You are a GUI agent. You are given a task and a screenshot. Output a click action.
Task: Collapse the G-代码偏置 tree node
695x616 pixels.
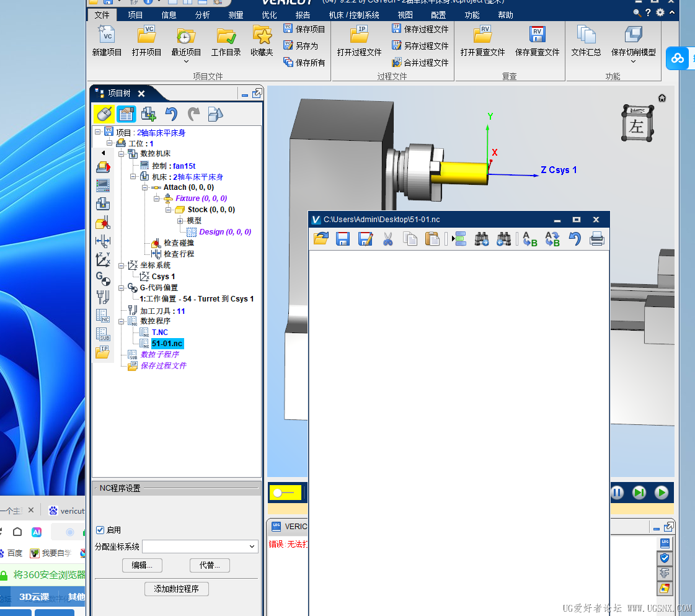(x=121, y=288)
